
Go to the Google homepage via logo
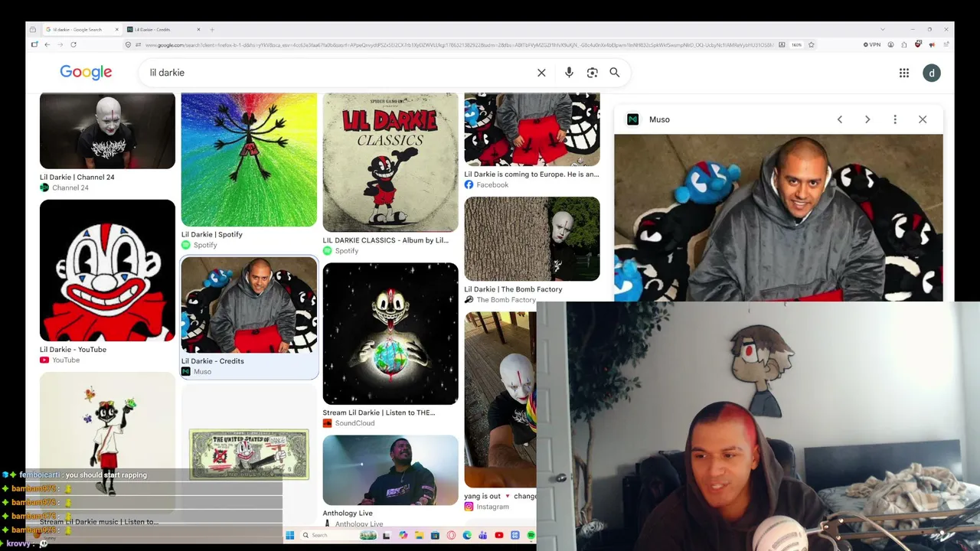86,72
